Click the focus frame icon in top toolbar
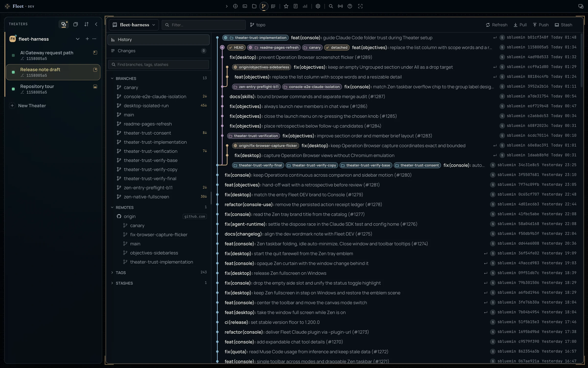 (x=360, y=6)
